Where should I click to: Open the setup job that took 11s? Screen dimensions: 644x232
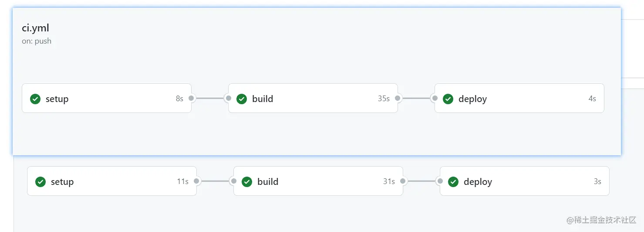112,181
